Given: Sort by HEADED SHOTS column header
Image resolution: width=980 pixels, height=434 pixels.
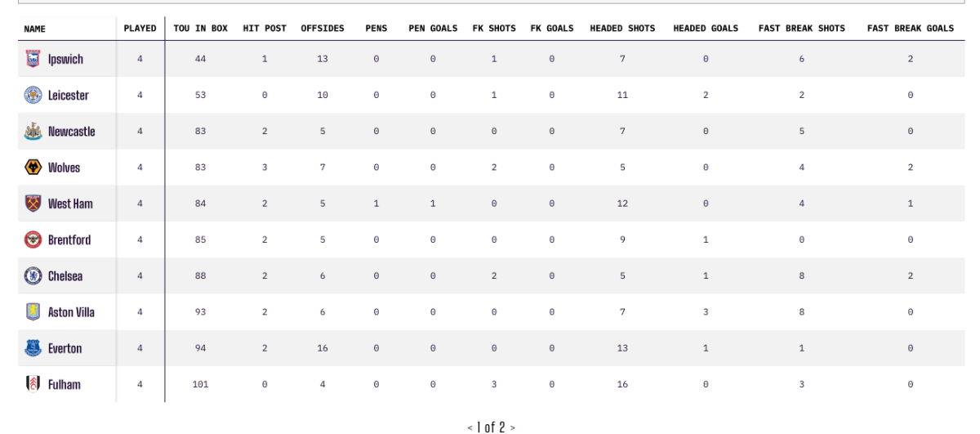Looking at the screenshot, I should click(622, 29).
